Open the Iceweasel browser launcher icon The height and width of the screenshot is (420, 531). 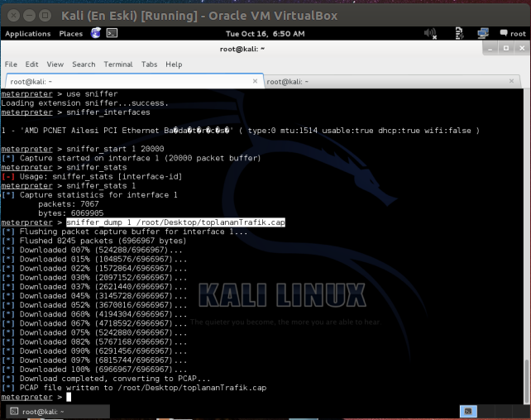click(x=96, y=33)
